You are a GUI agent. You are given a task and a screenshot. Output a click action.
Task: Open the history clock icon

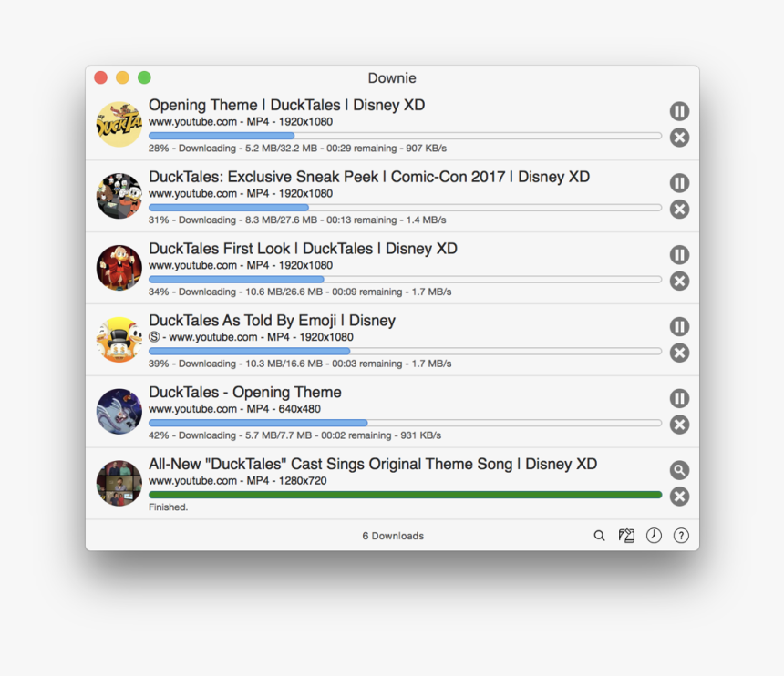[x=654, y=536]
